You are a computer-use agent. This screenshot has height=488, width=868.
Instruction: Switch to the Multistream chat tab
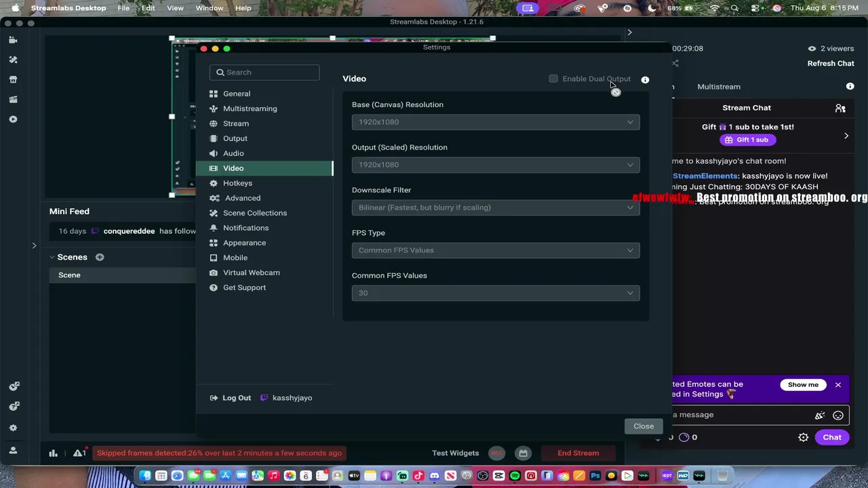click(719, 87)
